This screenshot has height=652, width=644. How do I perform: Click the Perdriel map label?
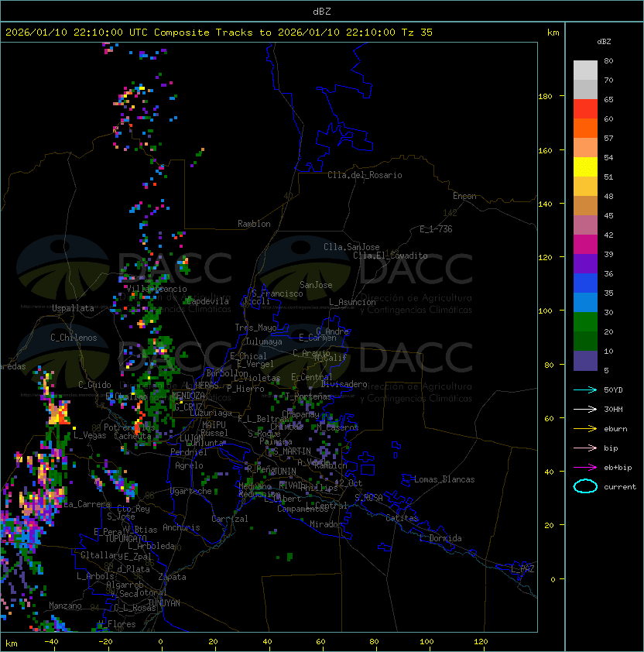188,452
